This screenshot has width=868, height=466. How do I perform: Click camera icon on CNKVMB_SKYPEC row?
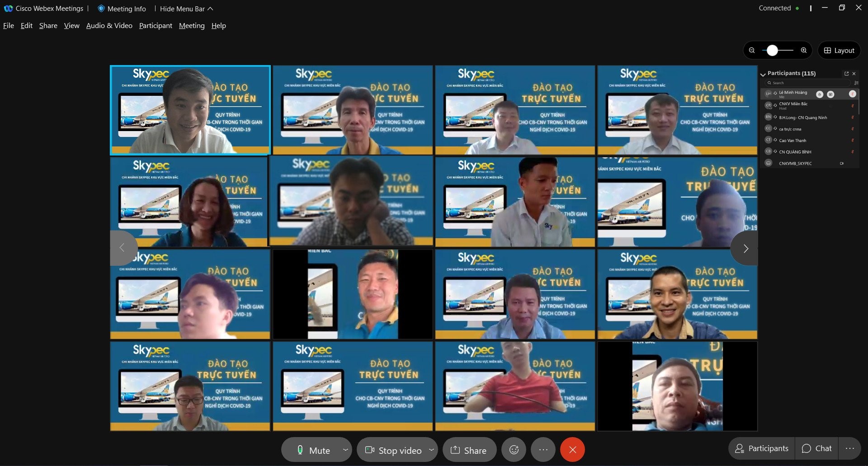[x=841, y=163]
